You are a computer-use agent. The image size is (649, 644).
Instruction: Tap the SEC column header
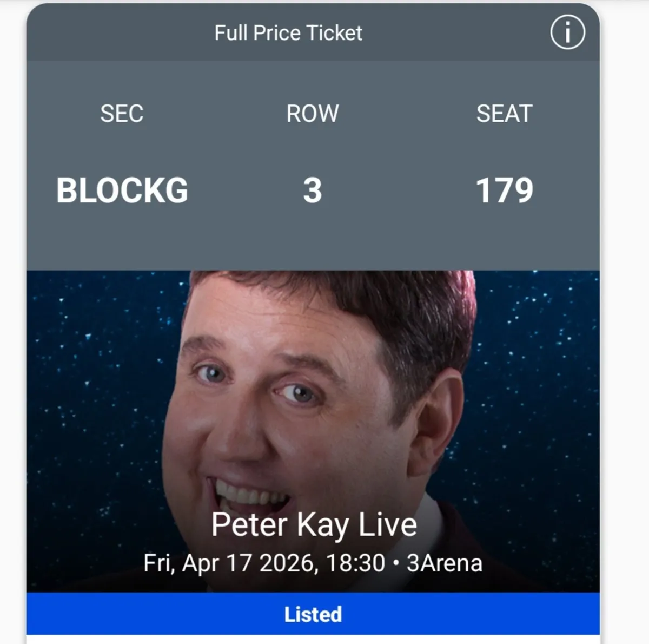pyautogui.click(x=123, y=114)
